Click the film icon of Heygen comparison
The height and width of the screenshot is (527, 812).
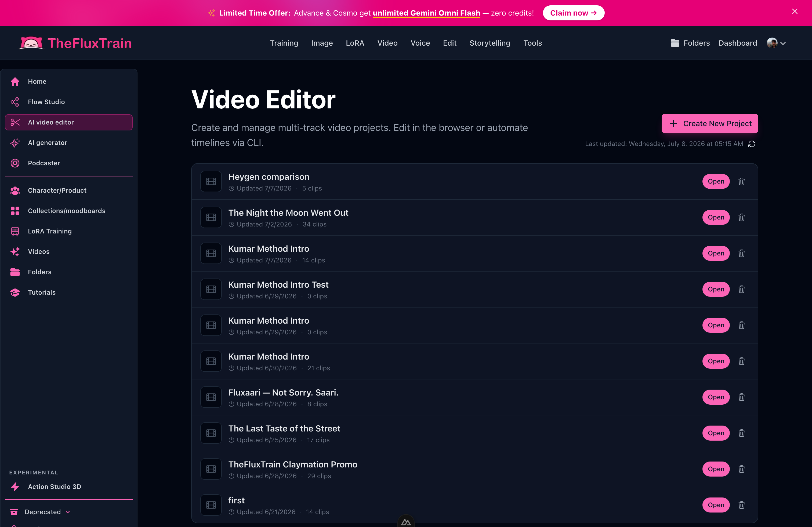point(211,181)
